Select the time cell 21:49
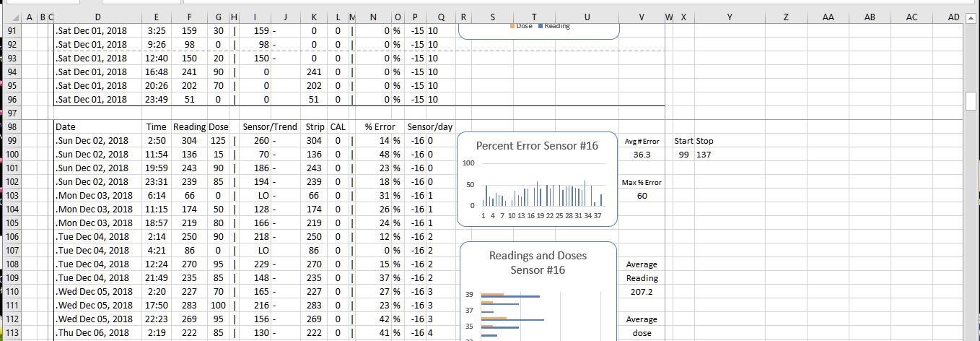The width and height of the screenshot is (980, 341). click(157, 277)
